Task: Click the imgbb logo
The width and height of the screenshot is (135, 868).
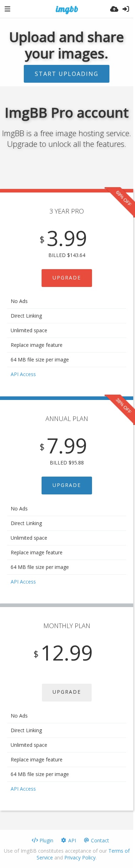Action: 67,9
